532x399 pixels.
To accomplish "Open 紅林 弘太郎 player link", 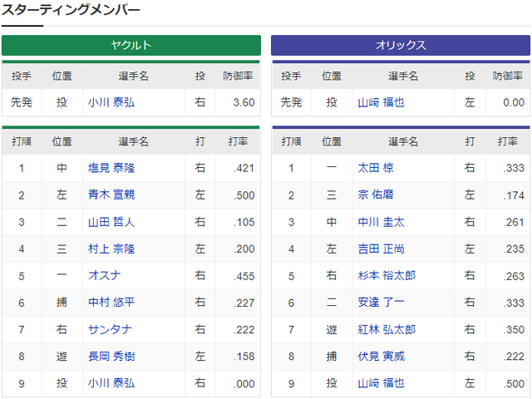I will coord(387,329).
